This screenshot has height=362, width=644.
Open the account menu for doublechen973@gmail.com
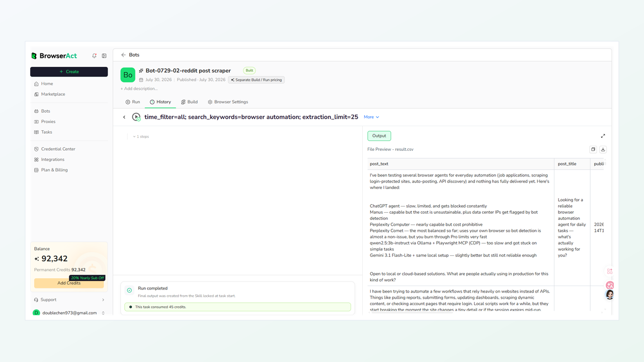pos(69,313)
